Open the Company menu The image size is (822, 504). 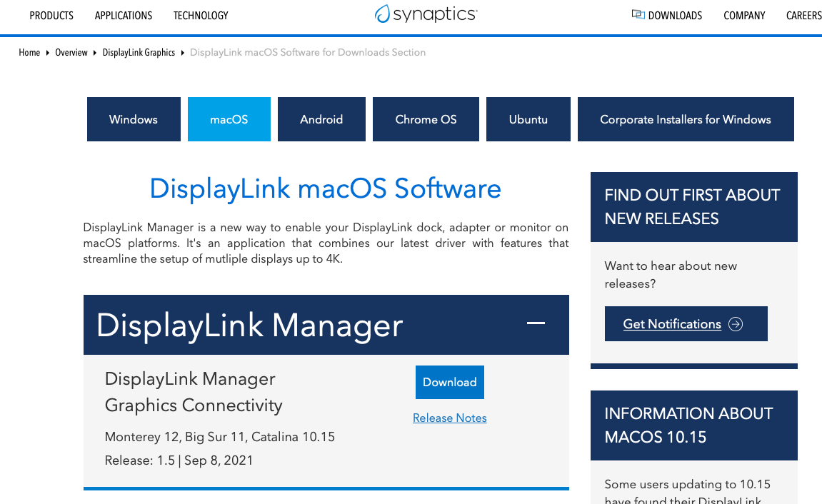pos(744,15)
